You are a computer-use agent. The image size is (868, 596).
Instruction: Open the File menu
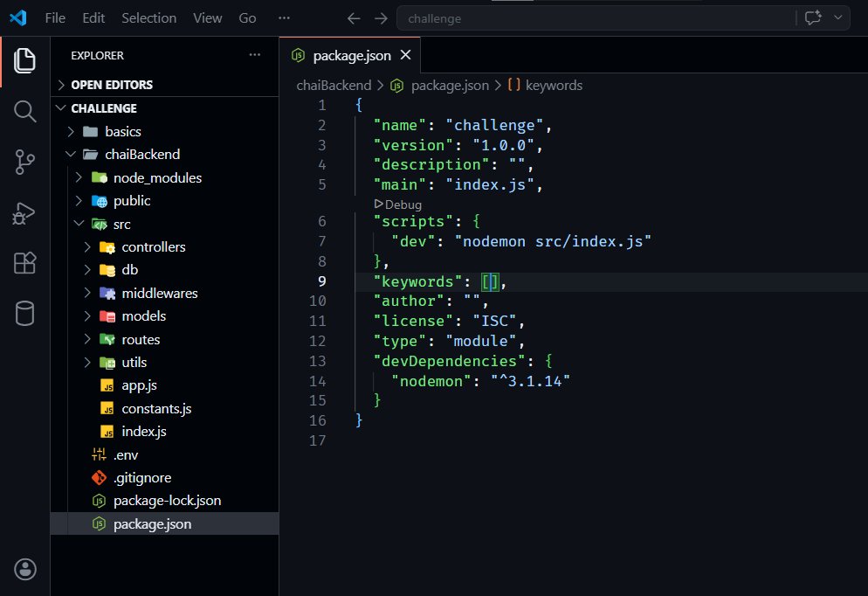[x=55, y=18]
